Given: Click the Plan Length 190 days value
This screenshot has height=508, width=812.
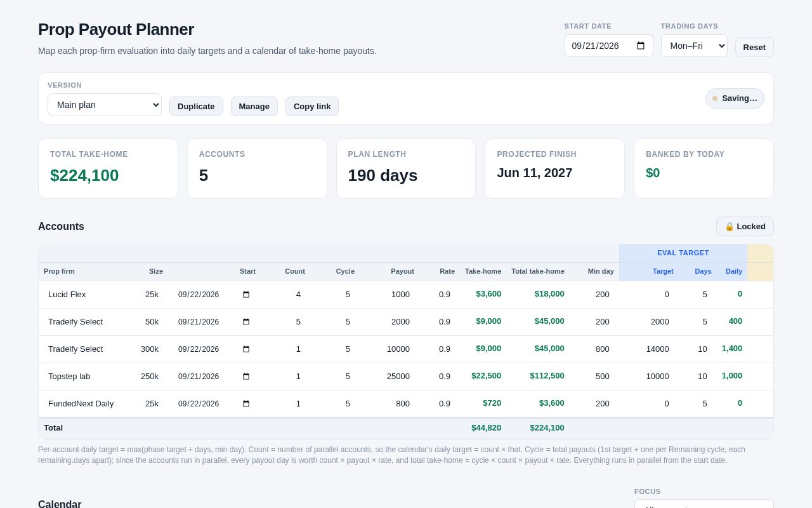Looking at the screenshot, I should 383,175.
